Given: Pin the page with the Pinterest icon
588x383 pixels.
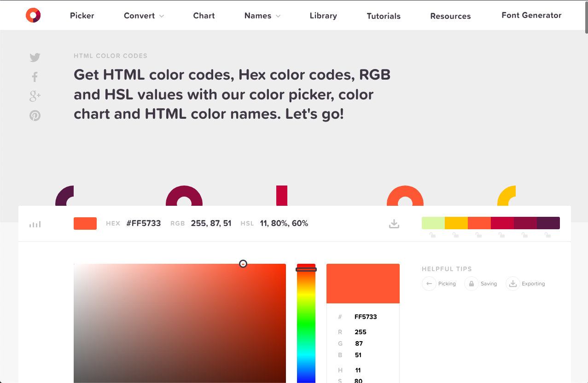Looking at the screenshot, I should tap(35, 116).
